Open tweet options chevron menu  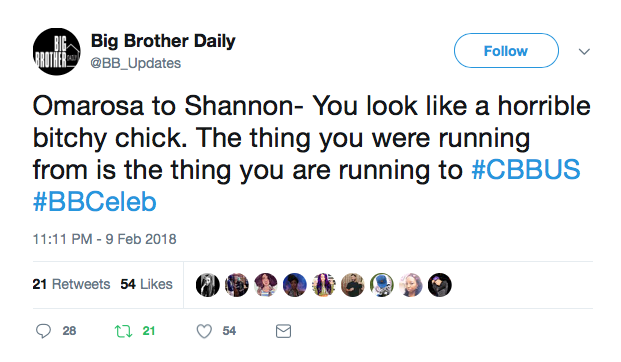(x=584, y=51)
